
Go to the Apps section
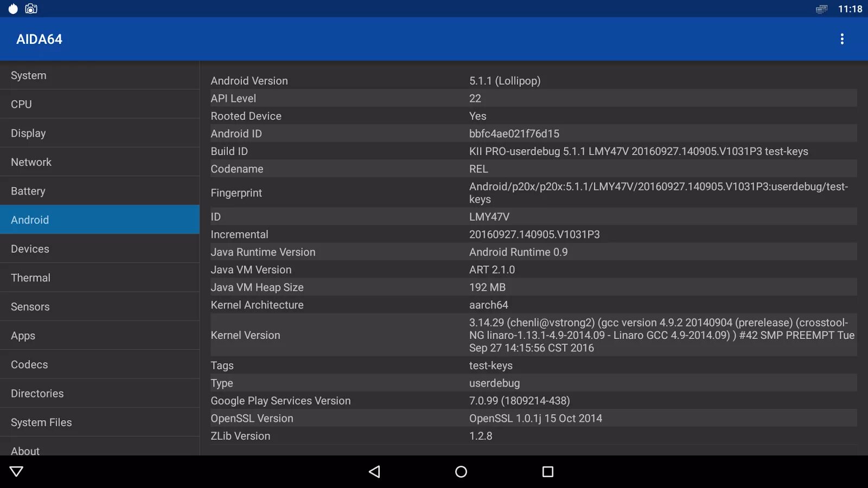click(100, 336)
